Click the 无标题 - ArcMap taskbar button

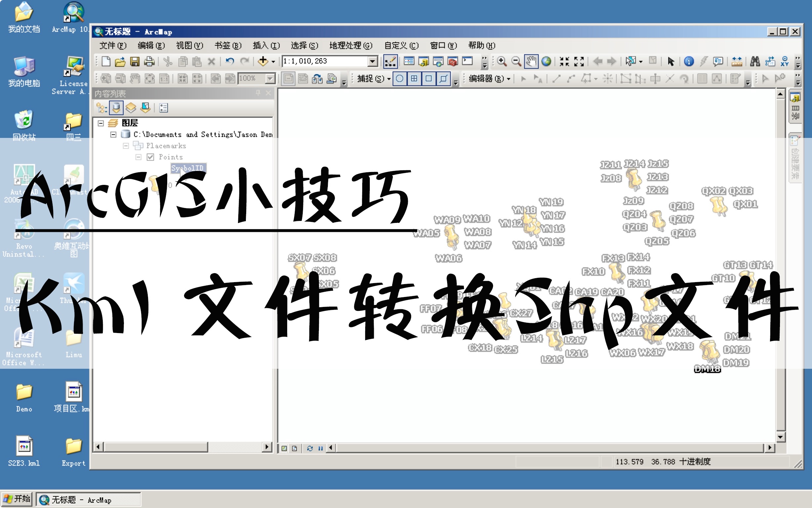[88, 500]
